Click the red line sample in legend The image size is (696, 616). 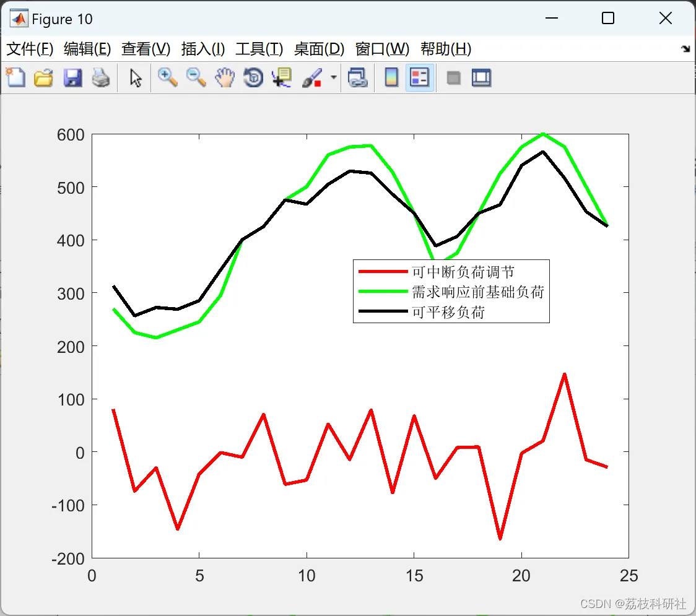[x=383, y=271]
